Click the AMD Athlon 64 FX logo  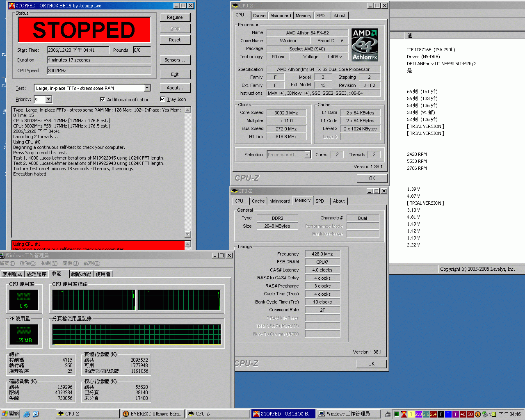tap(365, 45)
